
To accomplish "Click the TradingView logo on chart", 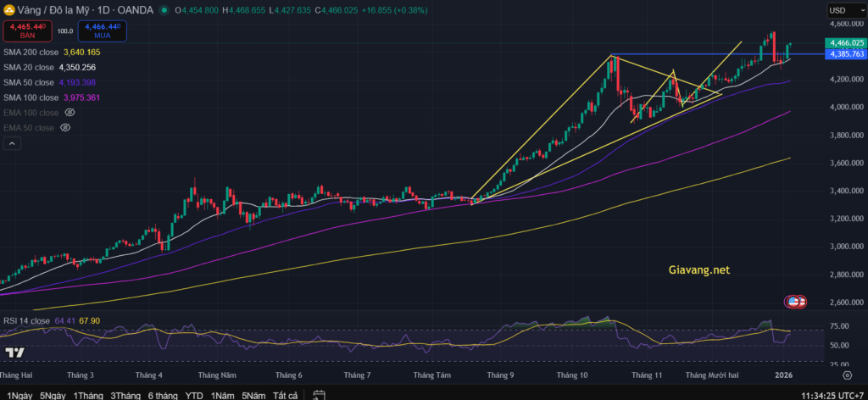I will click(14, 353).
